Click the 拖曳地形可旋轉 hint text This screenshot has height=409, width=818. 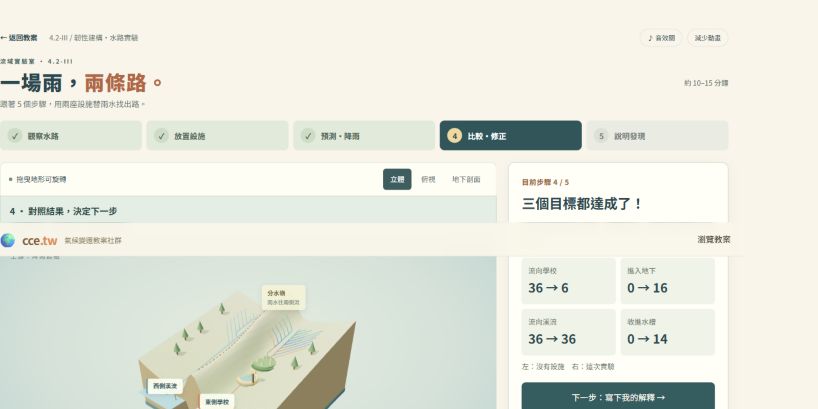coord(41,179)
